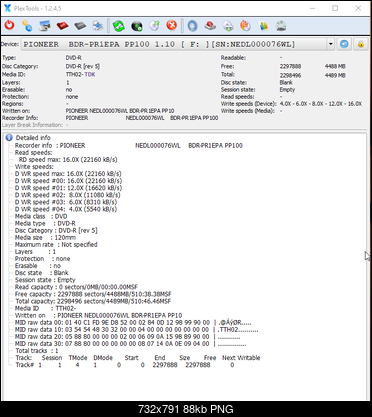The width and height of the screenshot is (372, 417).
Task: Select 'Layers : 1' tree line
Action: click(35, 252)
